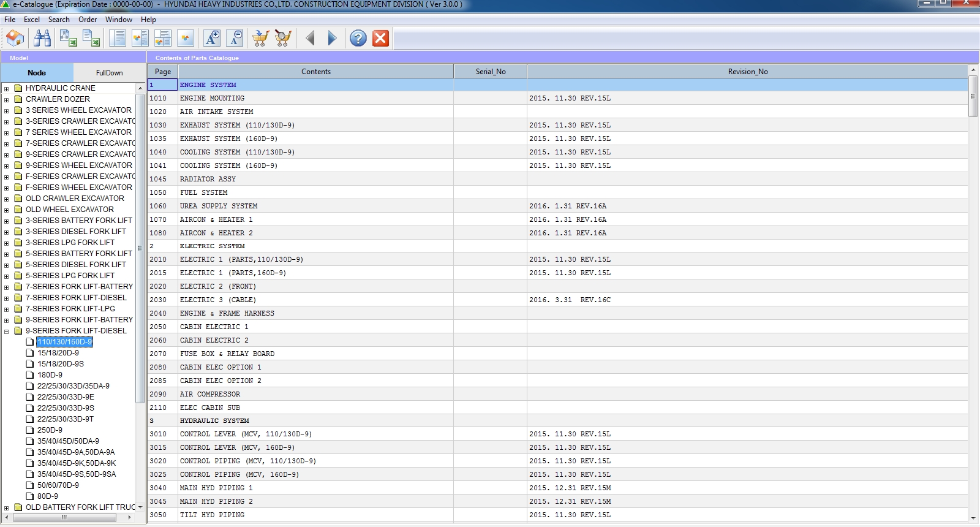The image size is (980, 527).
Task: Click the contents table vertical scrollbar thumb
Action: pos(973,96)
